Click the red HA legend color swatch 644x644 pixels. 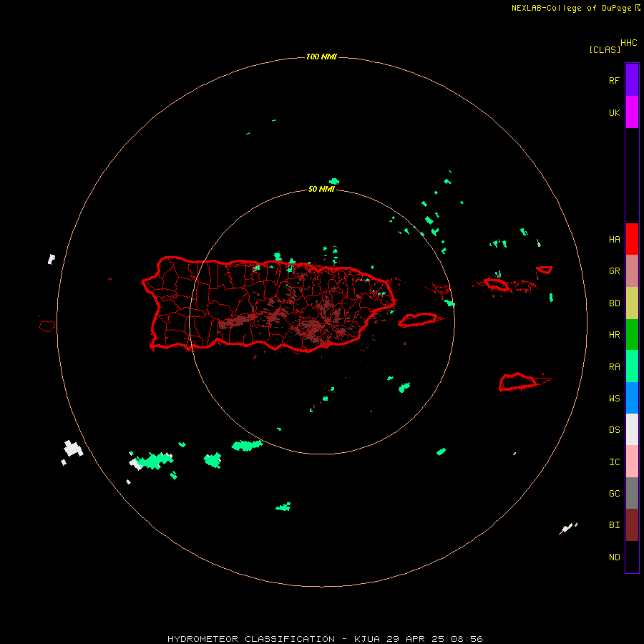point(632,239)
